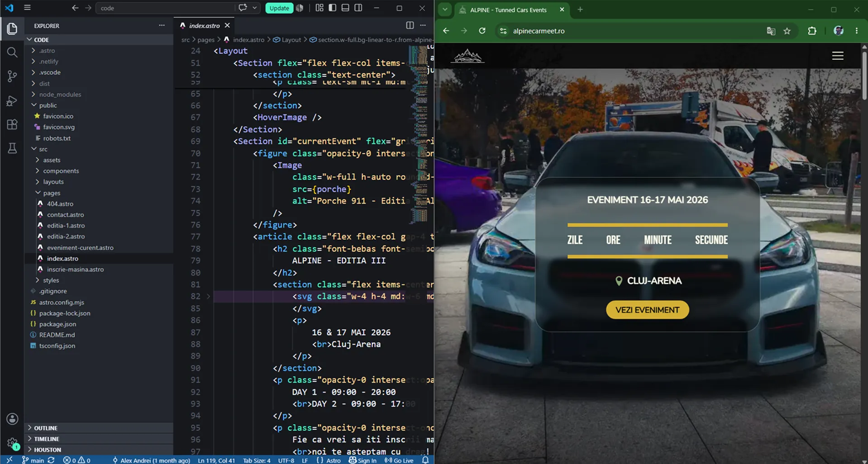Open the Testing flask view
The width and height of the screenshot is (868, 464).
coord(12,148)
